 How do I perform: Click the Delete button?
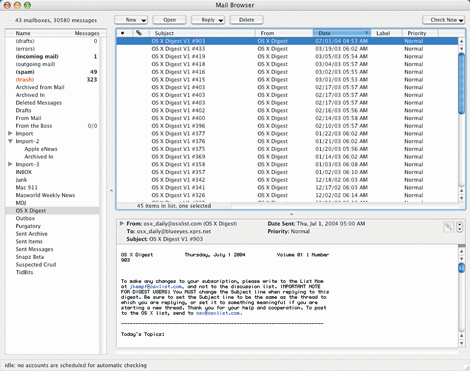pyautogui.click(x=246, y=20)
